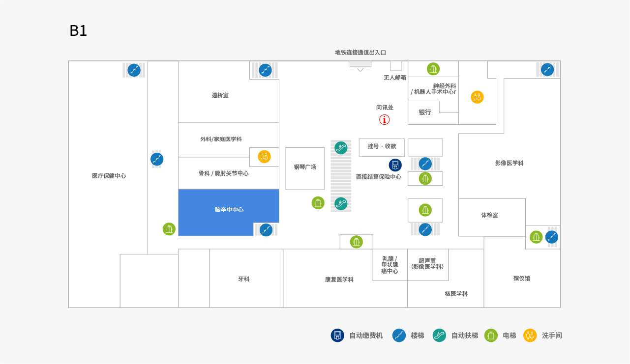This screenshot has height=364, width=630.
Task: Click the 牙科 label
Action: click(244, 279)
